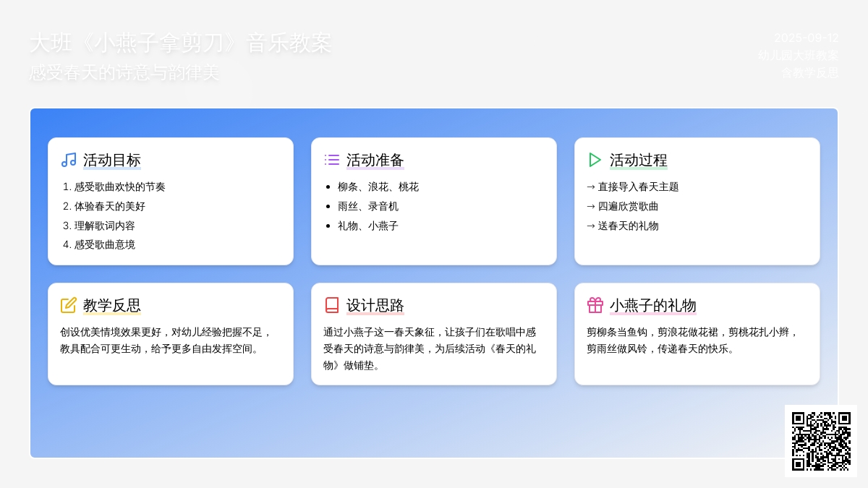Click list item 感受歌曲欢快的节奏
This screenshot has height=488, width=868.
(119, 187)
